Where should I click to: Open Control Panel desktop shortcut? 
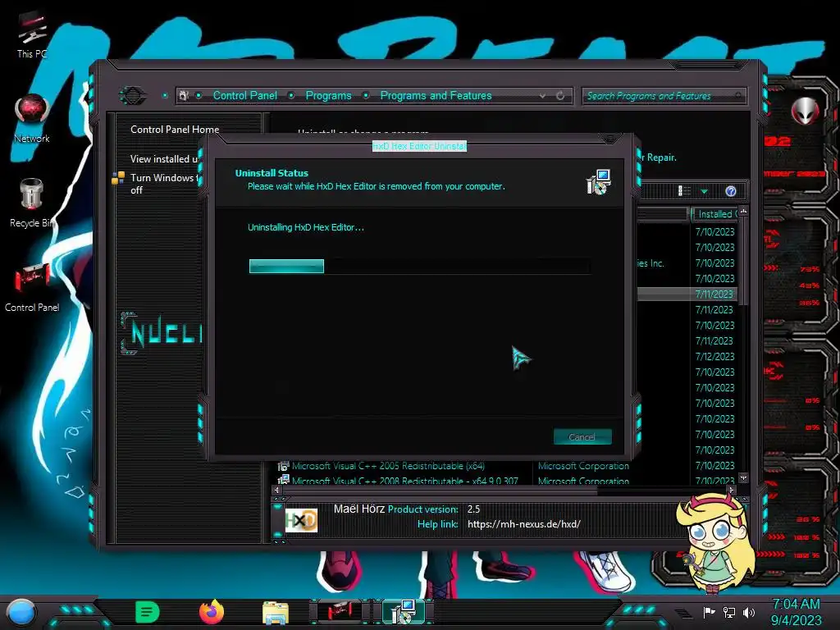[x=32, y=288]
